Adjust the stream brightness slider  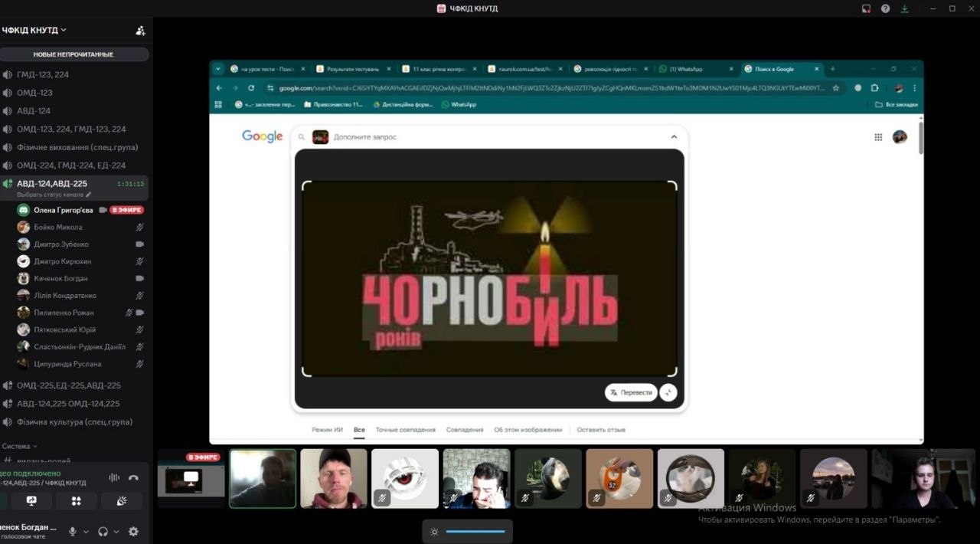(x=475, y=532)
